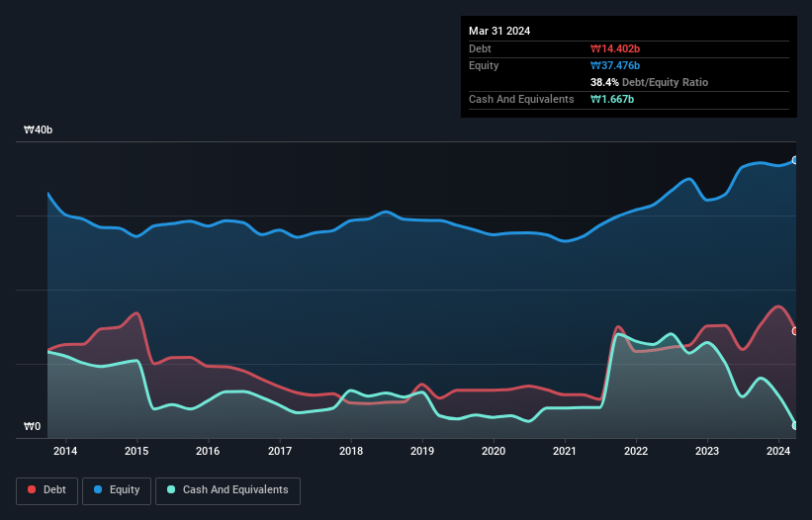The image size is (812, 520).
Task: Click the teal Cash And Equivalents legend dot
Action: coord(171,489)
